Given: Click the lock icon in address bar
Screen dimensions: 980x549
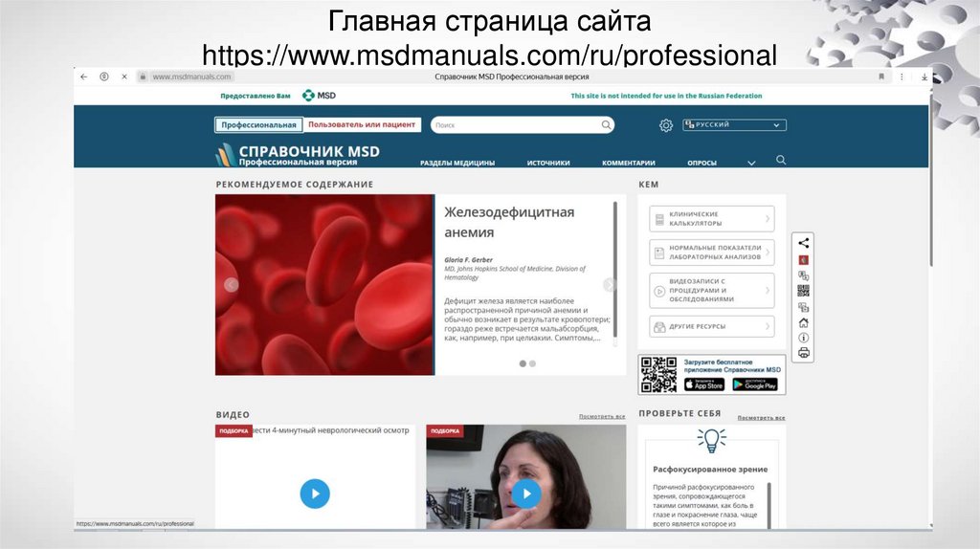Looking at the screenshot, I should coord(143,77).
